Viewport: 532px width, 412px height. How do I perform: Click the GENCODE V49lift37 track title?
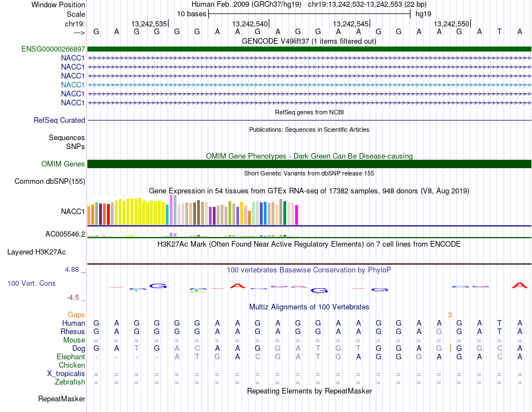(309, 41)
